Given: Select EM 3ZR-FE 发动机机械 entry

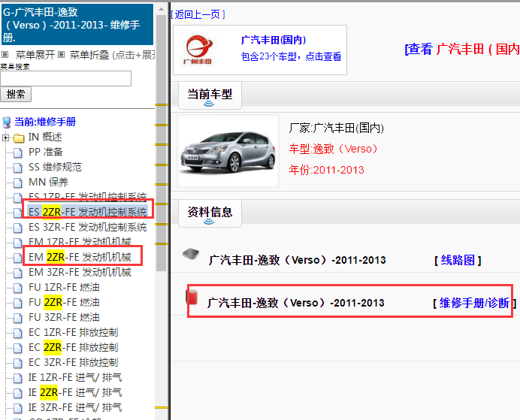Looking at the screenshot, I should pos(80,272).
